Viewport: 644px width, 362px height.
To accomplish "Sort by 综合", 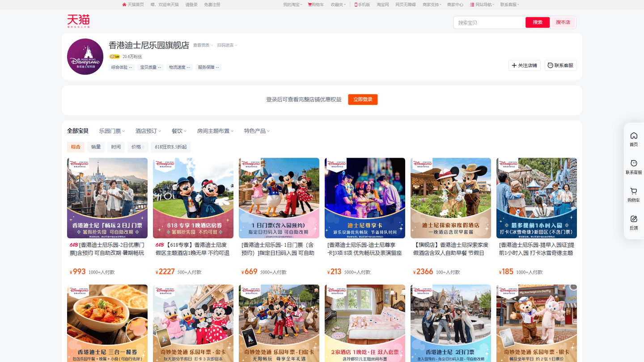I will click(x=76, y=147).
